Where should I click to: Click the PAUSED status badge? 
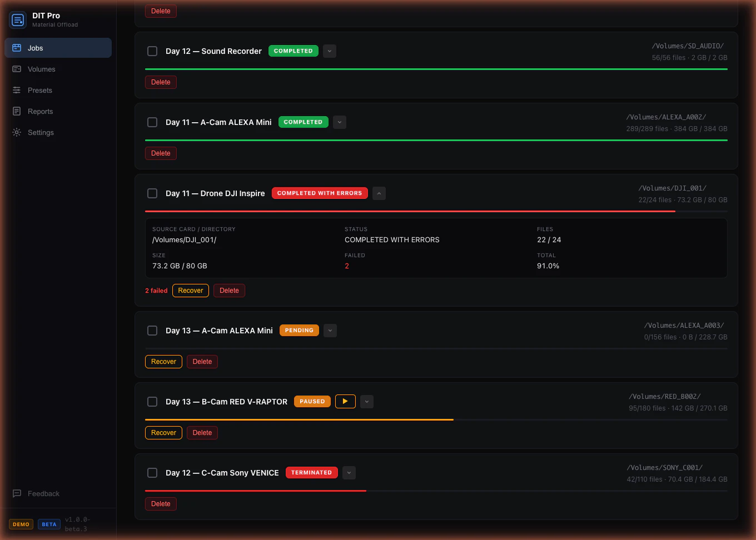(x=312, y=402)
